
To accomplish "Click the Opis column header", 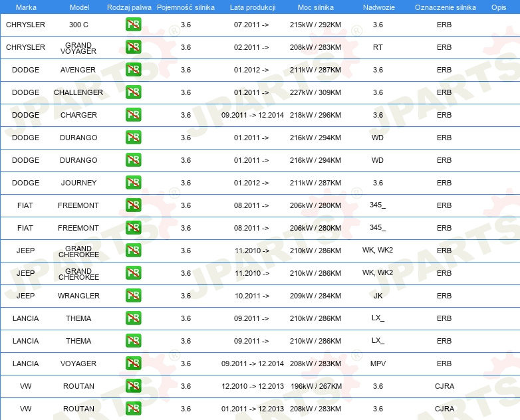I will 499,7.
